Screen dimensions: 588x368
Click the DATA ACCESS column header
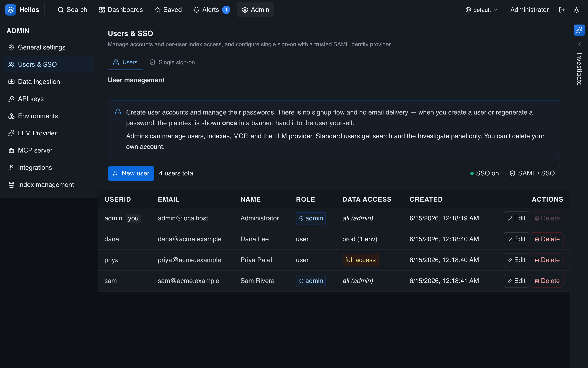pos(367,199)
